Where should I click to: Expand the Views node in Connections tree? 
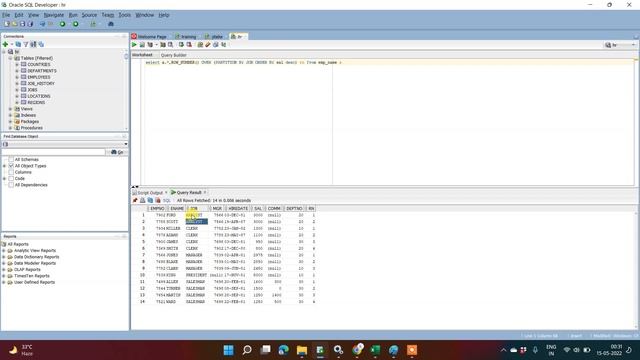11,109
